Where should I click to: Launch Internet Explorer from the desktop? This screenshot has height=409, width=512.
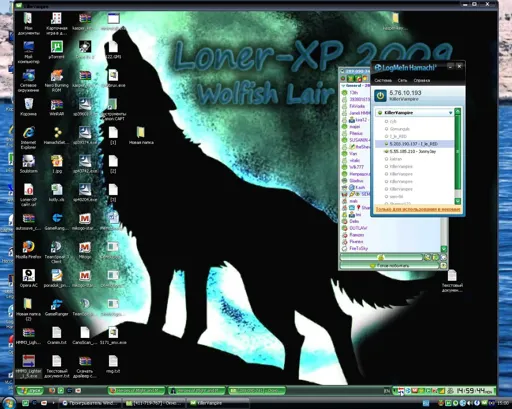28,138
